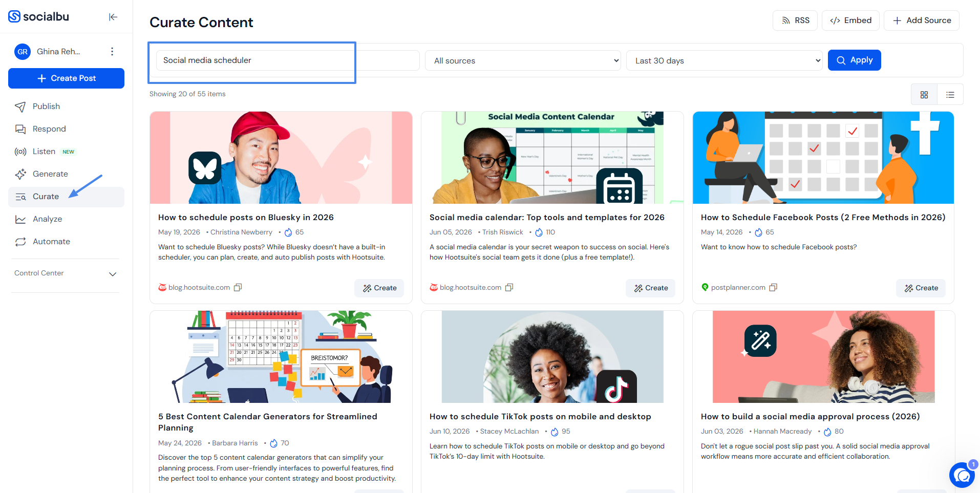This screenshot has width=980, height=493.
Task: Open 'How to build a social media approval process' title
Action: 810,417
